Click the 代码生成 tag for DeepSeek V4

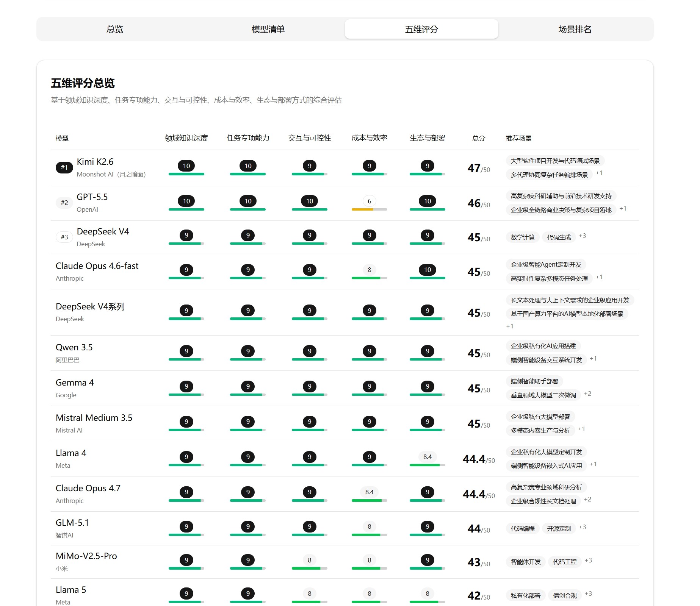click(559, 237)
